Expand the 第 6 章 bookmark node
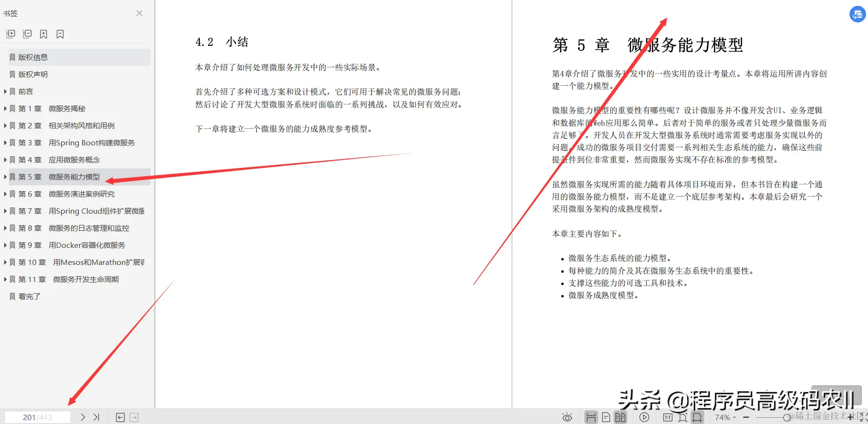This screenshot has height=424, width=868. click(5, 194)
